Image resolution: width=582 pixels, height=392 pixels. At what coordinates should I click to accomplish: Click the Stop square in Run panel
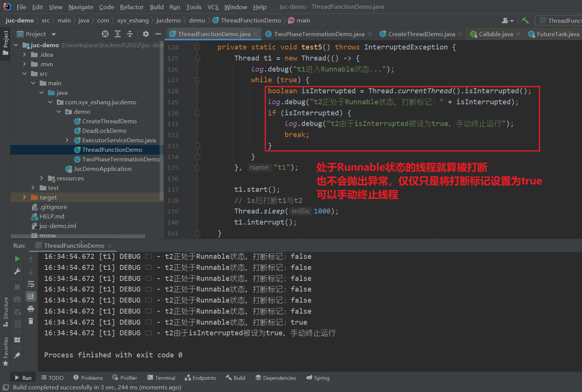17,287
